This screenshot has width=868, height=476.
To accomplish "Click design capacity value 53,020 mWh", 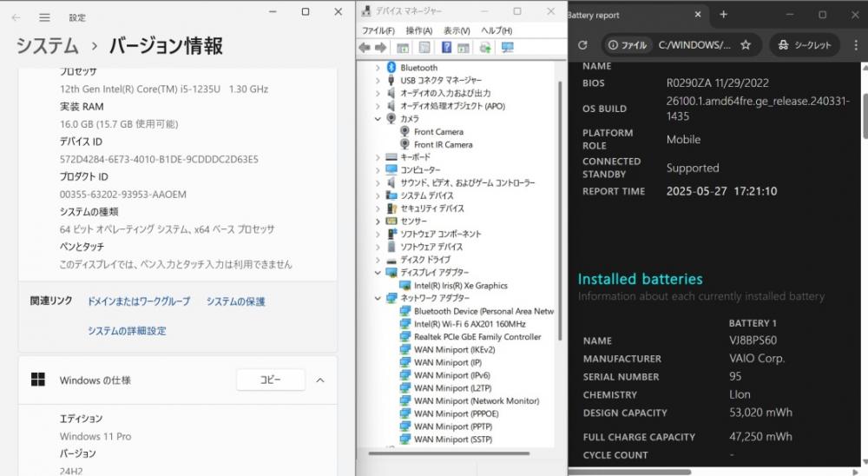I will [760, 413].
